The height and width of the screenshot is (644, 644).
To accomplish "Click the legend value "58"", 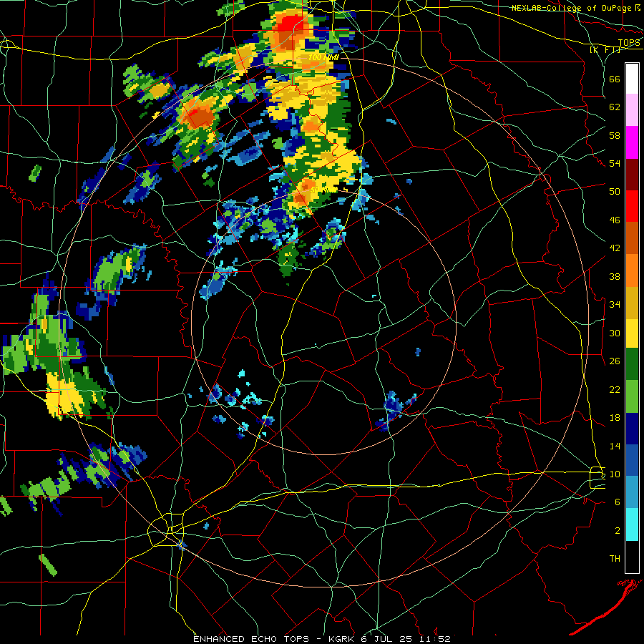I will [615, 135].
